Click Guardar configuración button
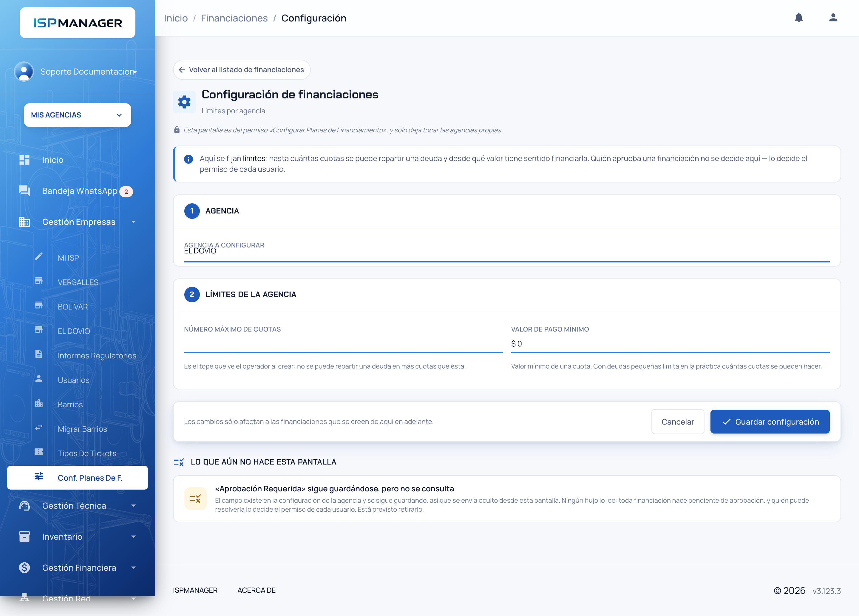 coord(770,422)
